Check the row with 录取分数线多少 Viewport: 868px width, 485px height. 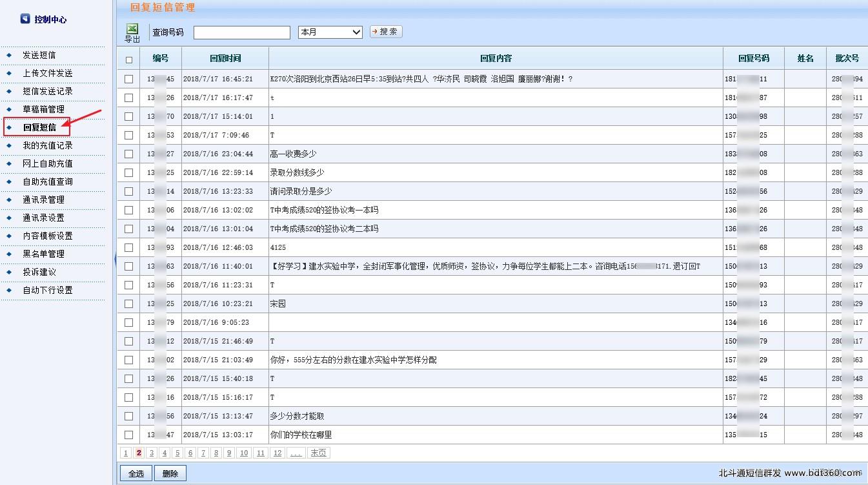click(129, 172)
